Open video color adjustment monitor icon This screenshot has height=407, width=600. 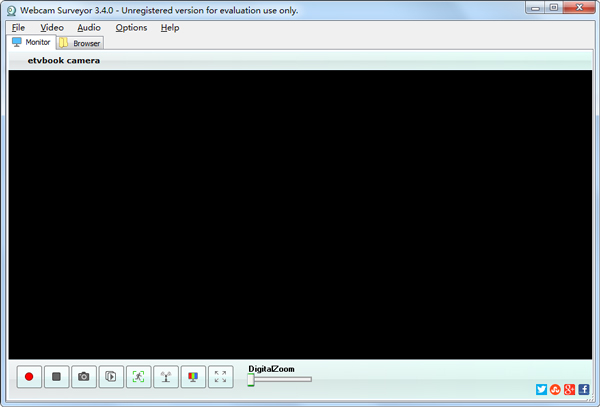click(x=193, y=377)
